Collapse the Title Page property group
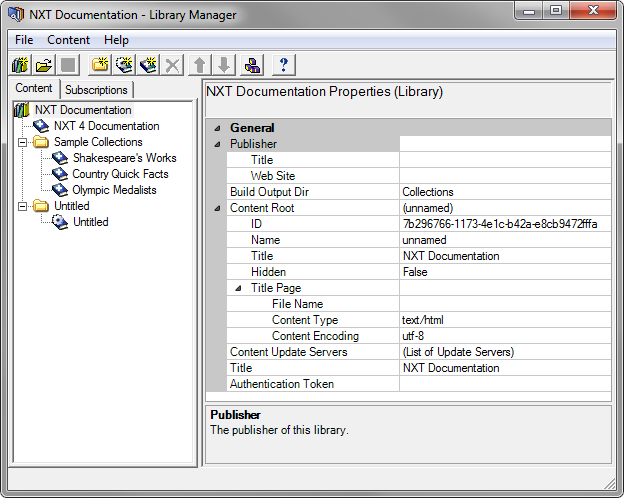Screen dimensions: 624x498 (238, 288)
